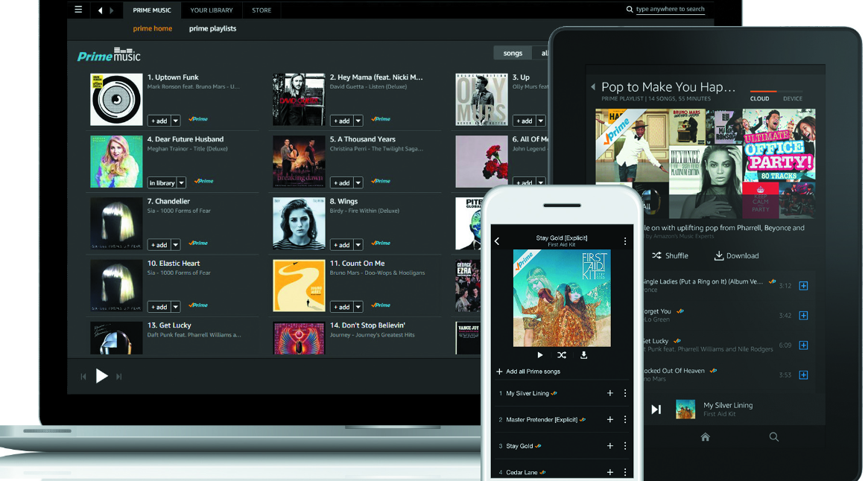Open the Dear Future Husband album cover
This screenshot has height=481, width=868.
[116, 162]
